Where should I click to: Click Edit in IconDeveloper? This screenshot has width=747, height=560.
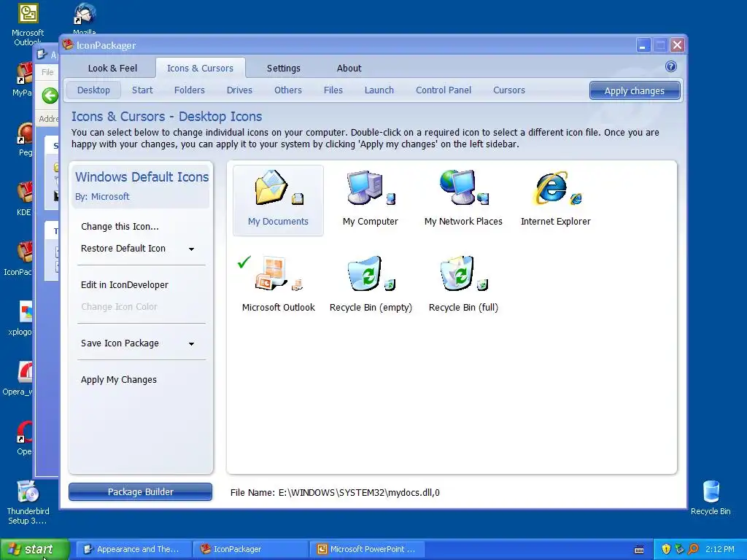tap(124, 285)
